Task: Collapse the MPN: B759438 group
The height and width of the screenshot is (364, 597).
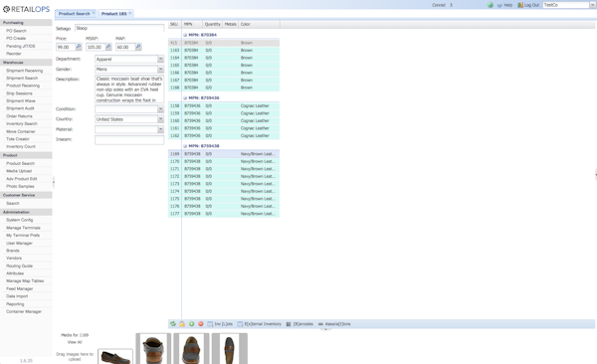Action: (x=185, y=146)
